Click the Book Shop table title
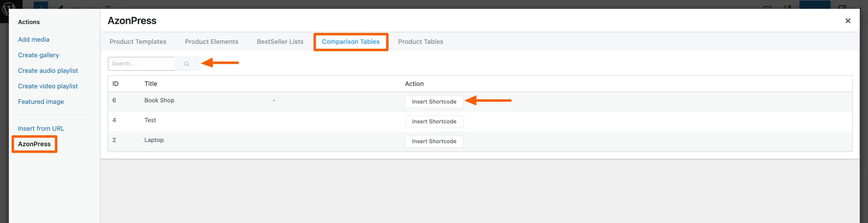The height and width of the screenshot is (223, 868). point(159,100)
